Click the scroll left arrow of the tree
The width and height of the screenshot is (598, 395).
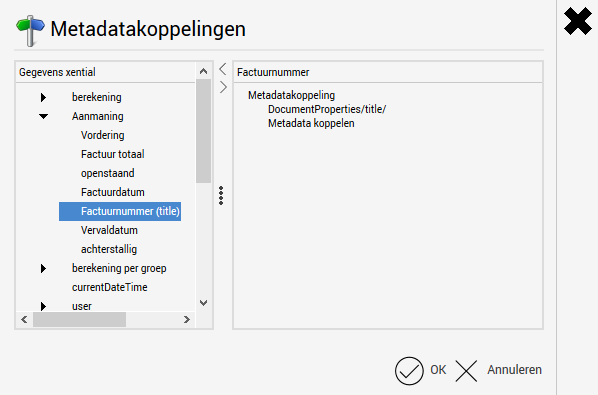click(24, 320)
